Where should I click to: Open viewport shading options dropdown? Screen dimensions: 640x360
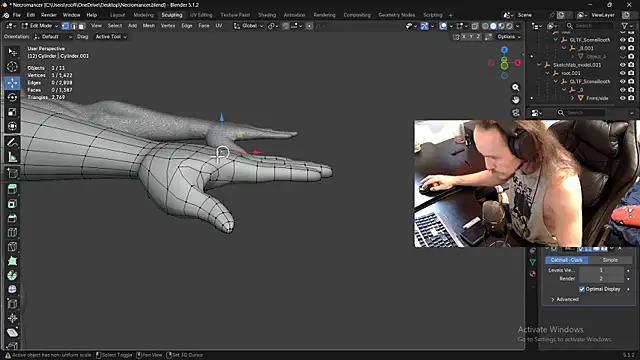[518, 26]
